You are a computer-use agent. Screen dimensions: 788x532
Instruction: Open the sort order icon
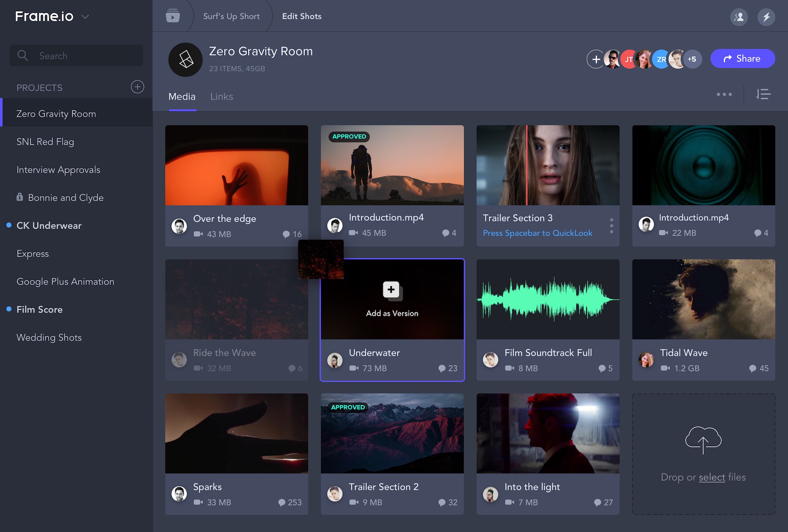tap(763, 94)
